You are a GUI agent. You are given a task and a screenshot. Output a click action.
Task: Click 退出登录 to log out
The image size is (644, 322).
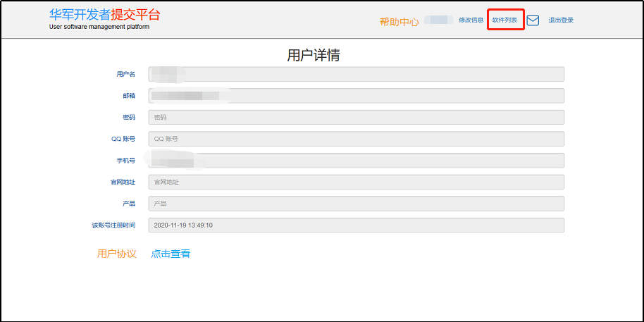[x=561, y=20]
